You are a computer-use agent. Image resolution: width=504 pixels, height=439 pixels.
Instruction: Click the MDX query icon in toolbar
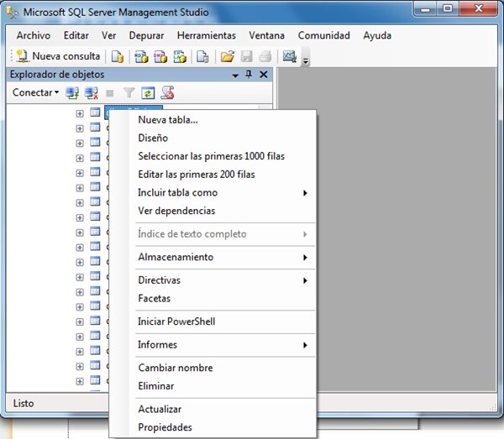pos(141,56)
